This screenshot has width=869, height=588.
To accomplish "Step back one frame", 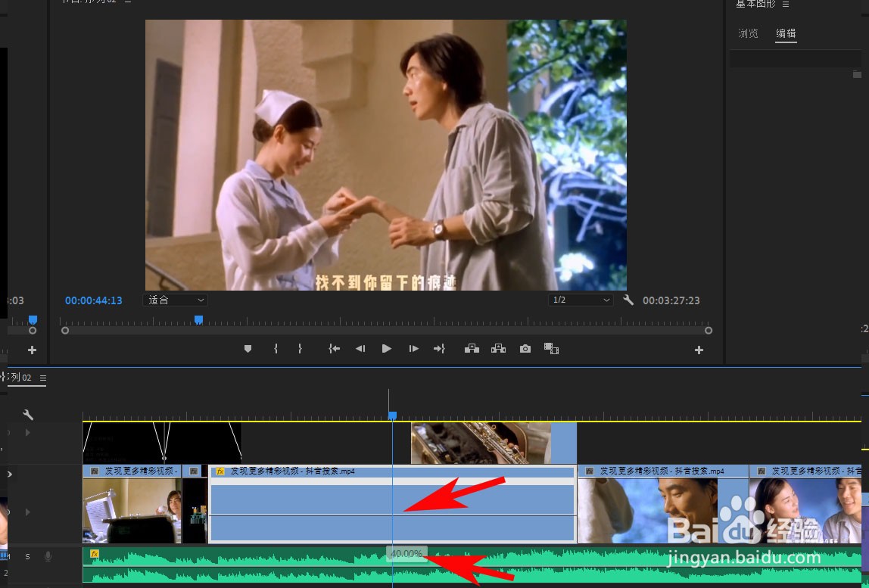I will tap(360, 349).
